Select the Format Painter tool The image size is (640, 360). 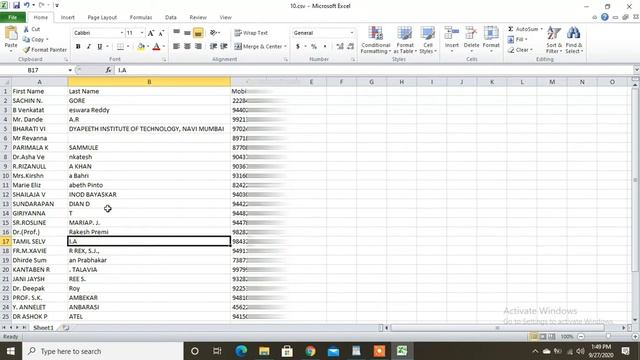point(45,50)
